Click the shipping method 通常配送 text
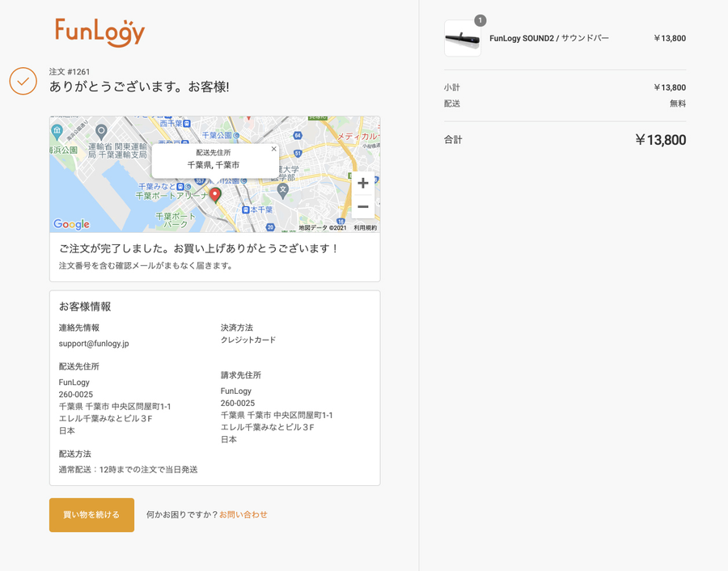728x571 pixels. pos(128,470)
